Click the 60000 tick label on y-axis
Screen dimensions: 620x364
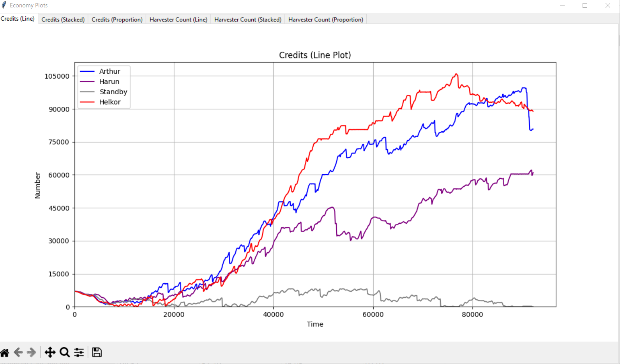pos(59,175)
